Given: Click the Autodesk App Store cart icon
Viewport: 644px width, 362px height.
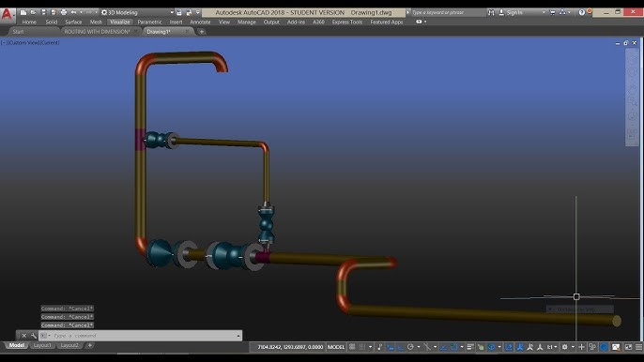Looking at the screenshot, I should pyautogui.click(x=552, y=13).
